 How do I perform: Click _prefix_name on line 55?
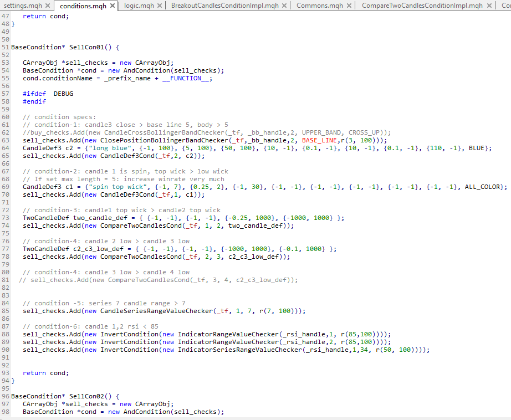127,78
